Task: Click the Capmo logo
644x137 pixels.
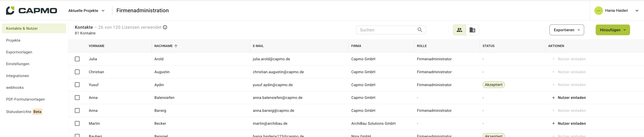Action: pyautogui.click(x=32, y=11)
